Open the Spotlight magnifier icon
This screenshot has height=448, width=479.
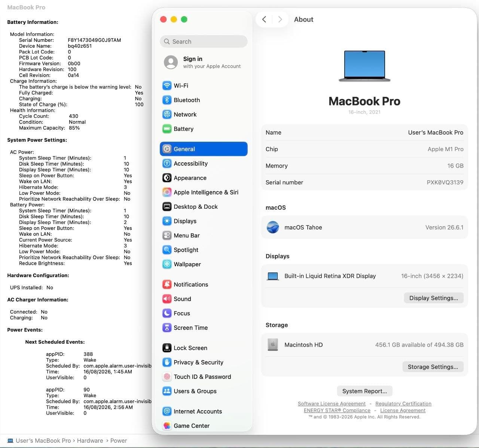pos(167,250)
